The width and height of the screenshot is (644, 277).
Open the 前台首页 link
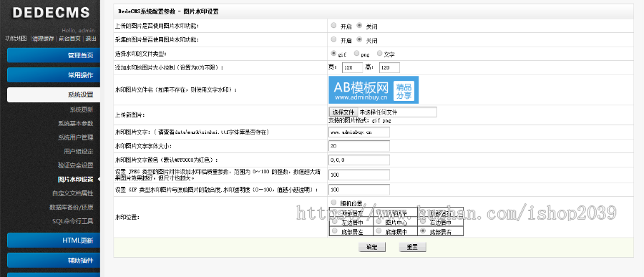(69, 39)
